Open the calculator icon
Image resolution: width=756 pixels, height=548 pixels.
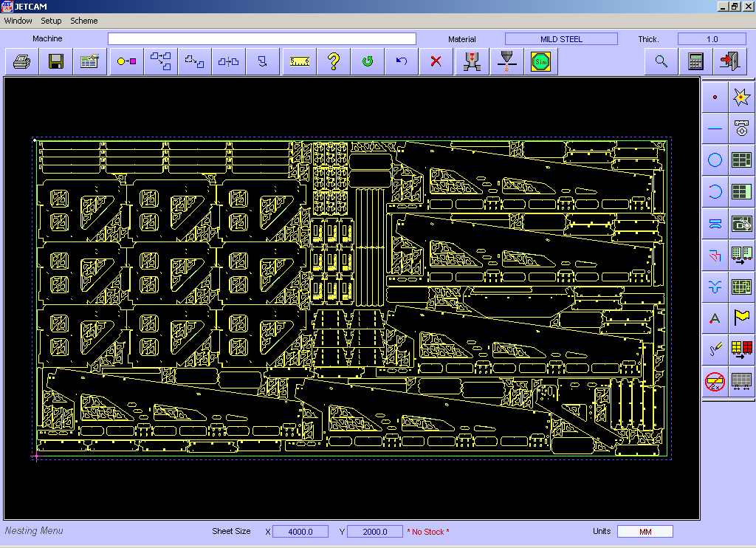695,62
